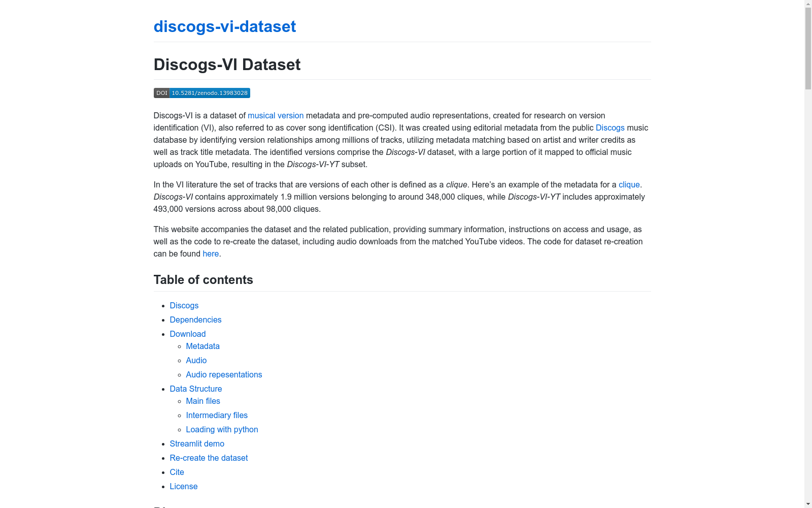812x508 pixels.
Task: Open 'Loading with python' subsection
Action: coord(222,429)
